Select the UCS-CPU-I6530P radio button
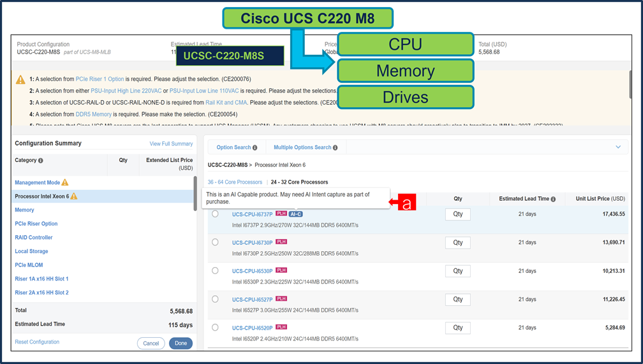 point(215,270)
